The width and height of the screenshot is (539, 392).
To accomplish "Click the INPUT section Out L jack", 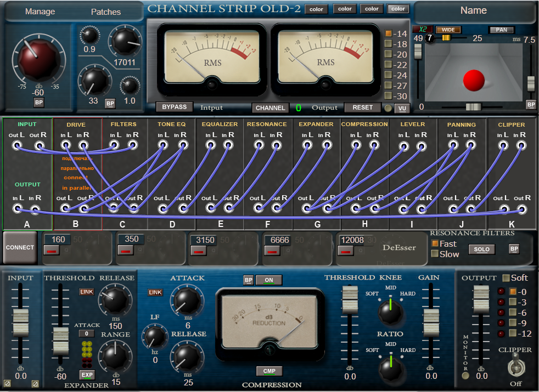I will coord(17,146).
